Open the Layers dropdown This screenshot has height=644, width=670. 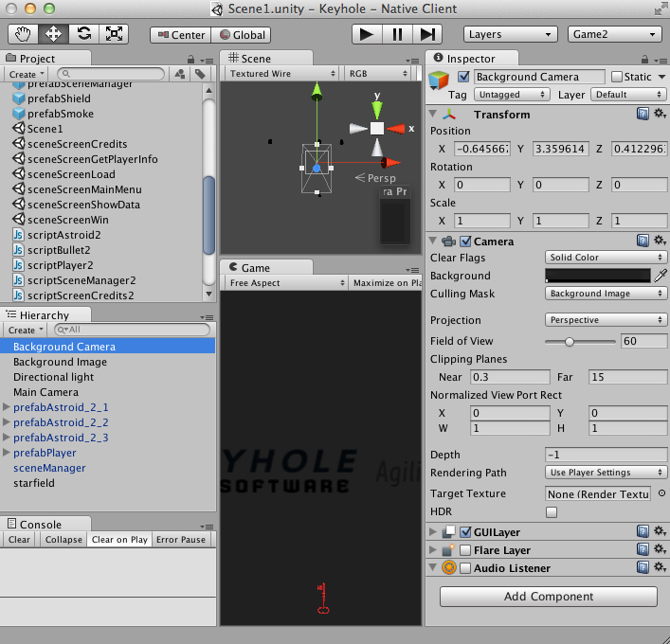coord(510,34)
